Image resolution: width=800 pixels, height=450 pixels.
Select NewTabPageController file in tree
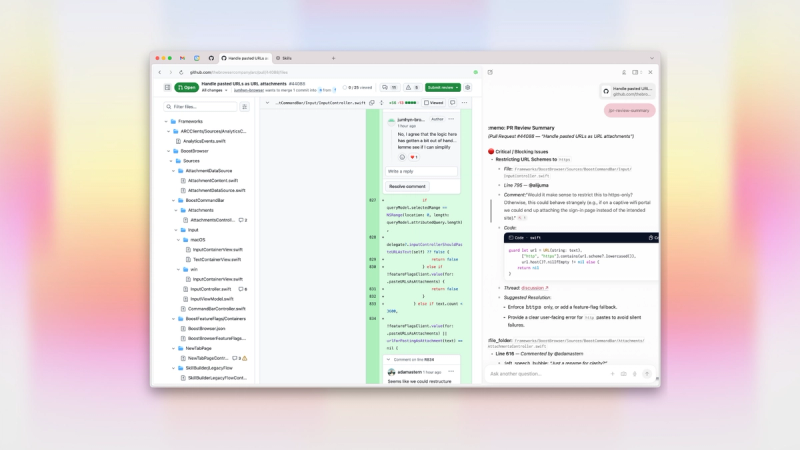tap(208, 358)
